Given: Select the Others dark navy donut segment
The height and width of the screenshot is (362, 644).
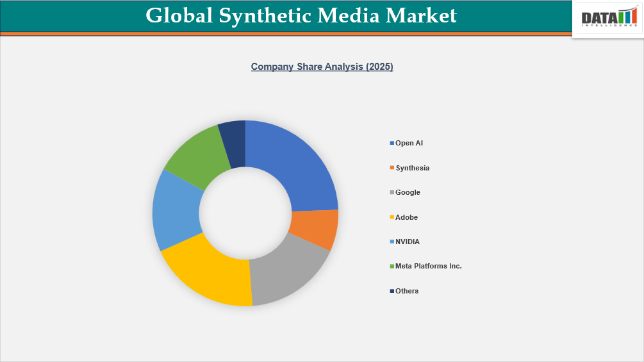Looking at the screenshot, I should coord(234,144).
